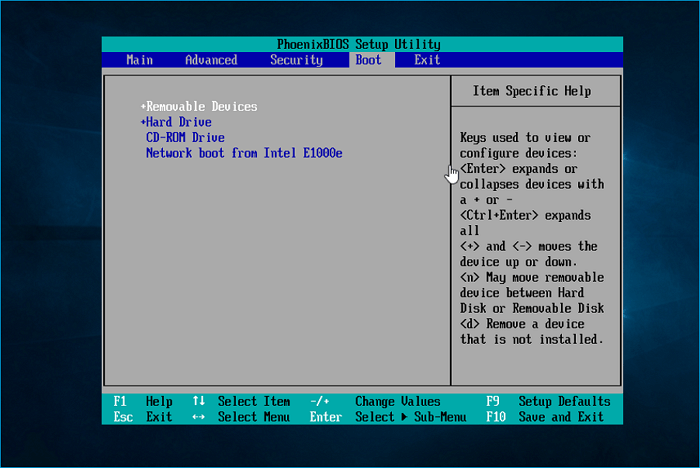The height and width of the screenshot is (468, 700).
Task: Click the left/right arrows beside Select Menu
Action: click(x=198, y=417)
